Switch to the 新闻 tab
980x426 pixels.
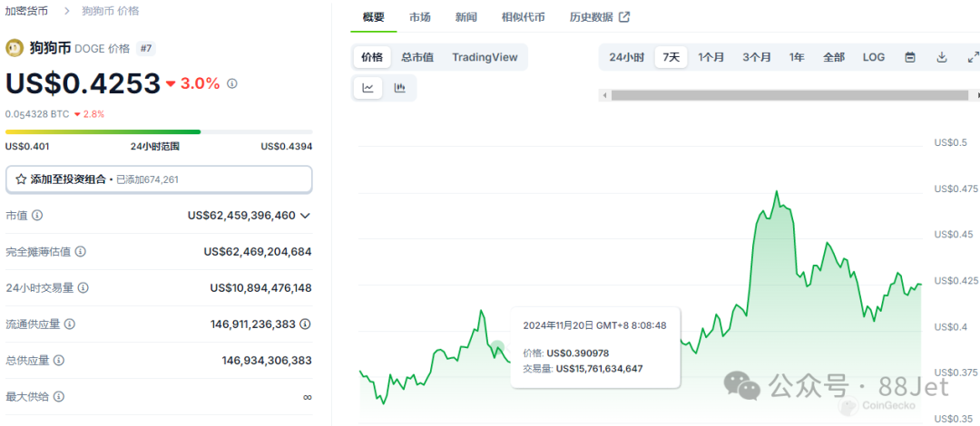466,17
